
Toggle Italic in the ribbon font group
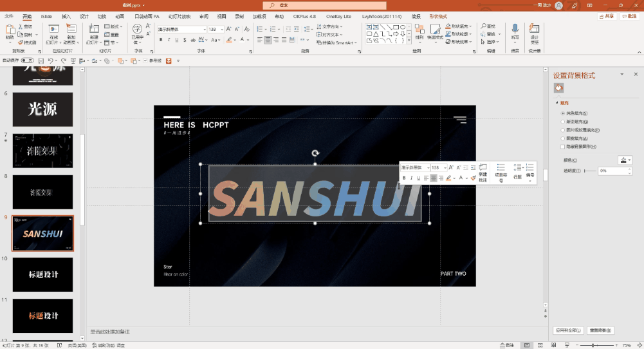click(169, 40)
